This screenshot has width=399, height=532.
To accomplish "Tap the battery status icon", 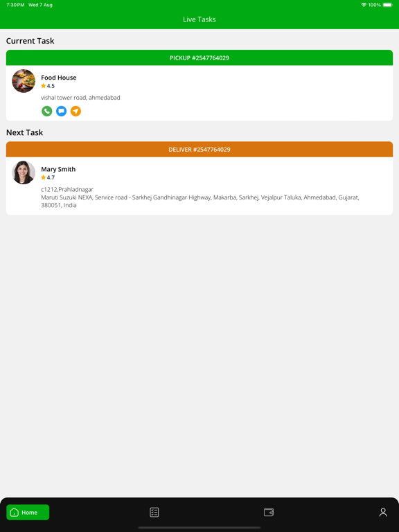I will [388, 5].
